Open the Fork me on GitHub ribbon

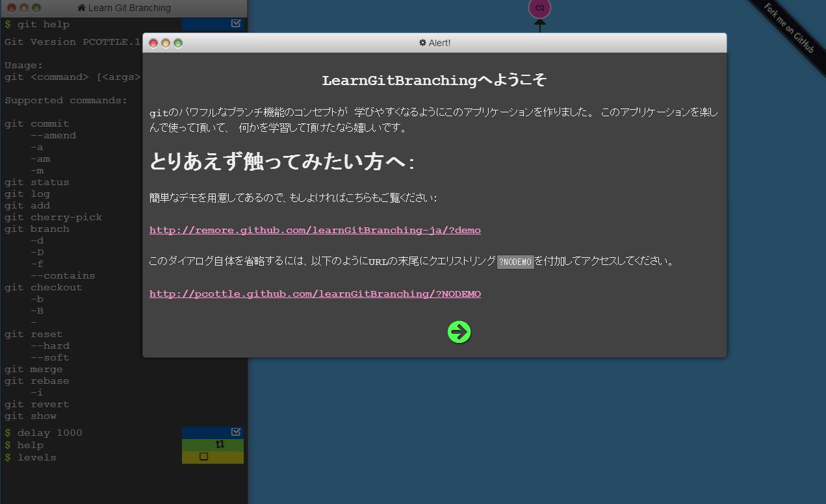[x=788, y=28]
